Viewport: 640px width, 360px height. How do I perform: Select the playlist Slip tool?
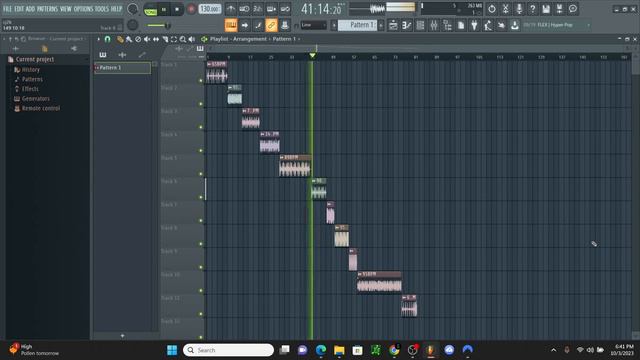tap(156, 39)
